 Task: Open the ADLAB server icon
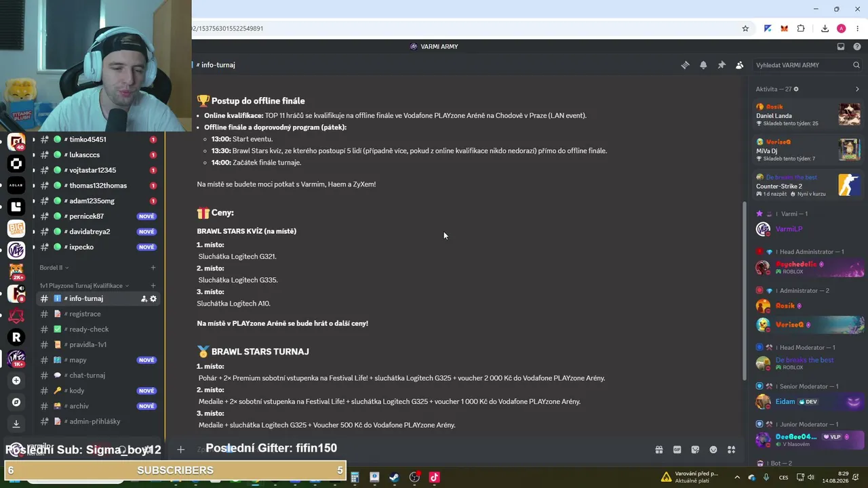[16, 185]
